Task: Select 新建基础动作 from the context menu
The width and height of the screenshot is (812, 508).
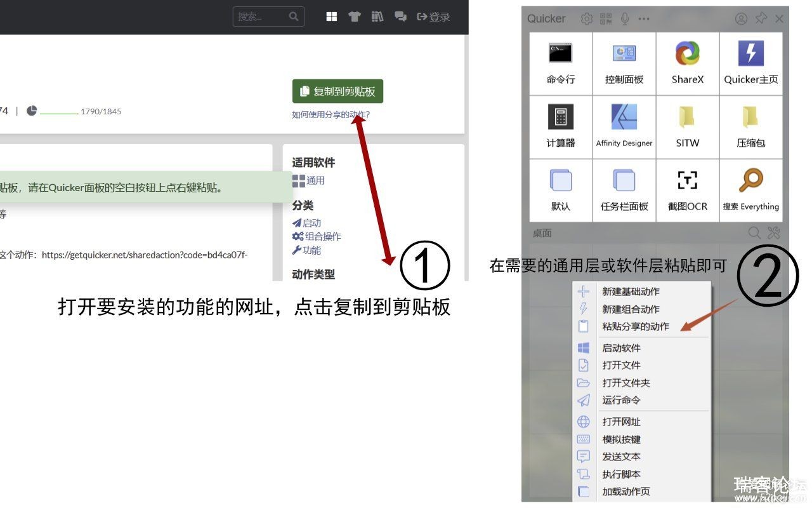Action: coord(642,291)
